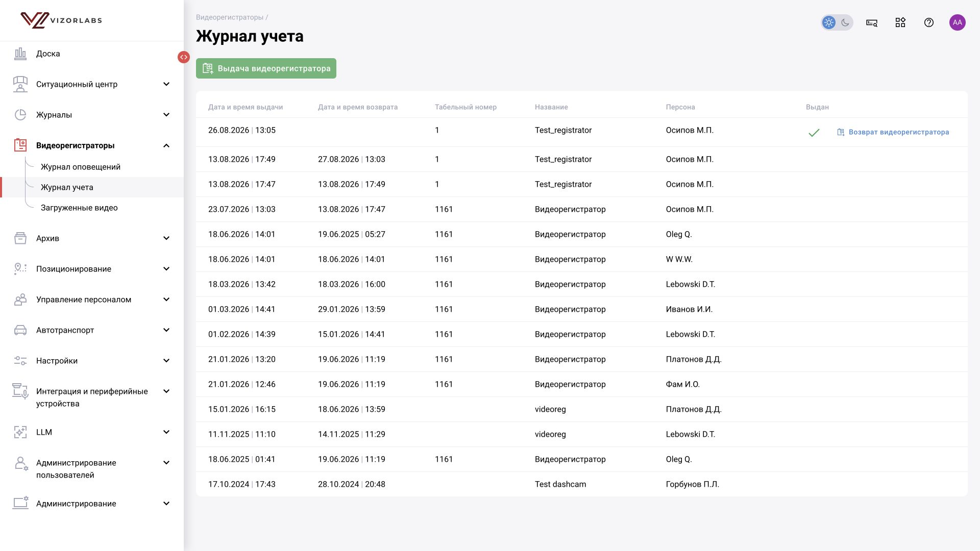Click the Журналы pie-chart icon
The image size is (980, 551).
click(x=20, y=115)
